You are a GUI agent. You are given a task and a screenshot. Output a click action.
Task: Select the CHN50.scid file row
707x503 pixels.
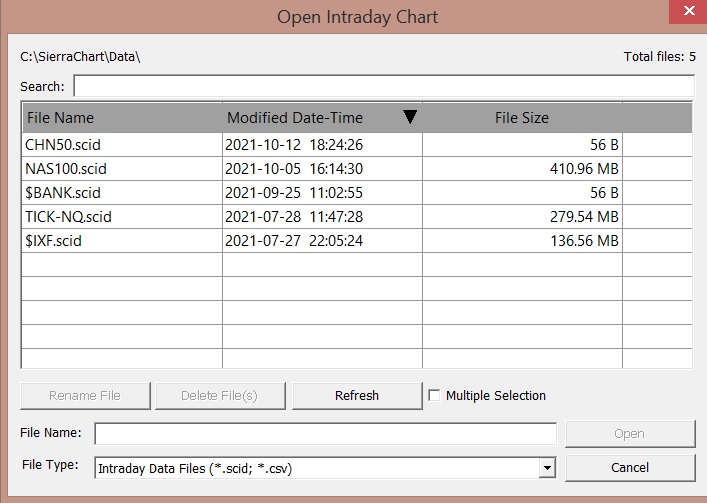point(63,145)
